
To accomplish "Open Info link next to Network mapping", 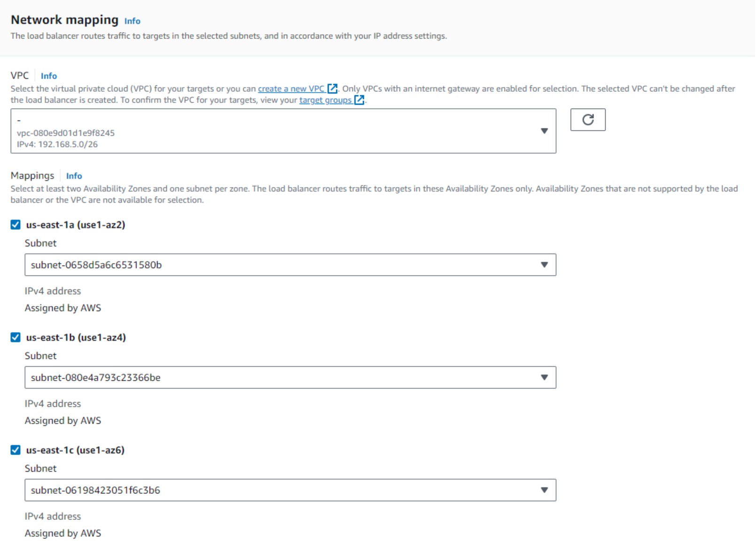I will [132, 21].
